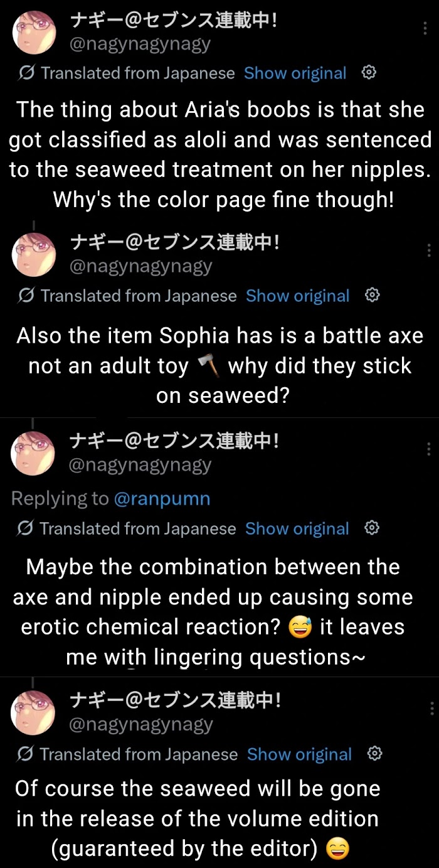Click translate icon on the Sophia tweet

click(x=27, y=296)
